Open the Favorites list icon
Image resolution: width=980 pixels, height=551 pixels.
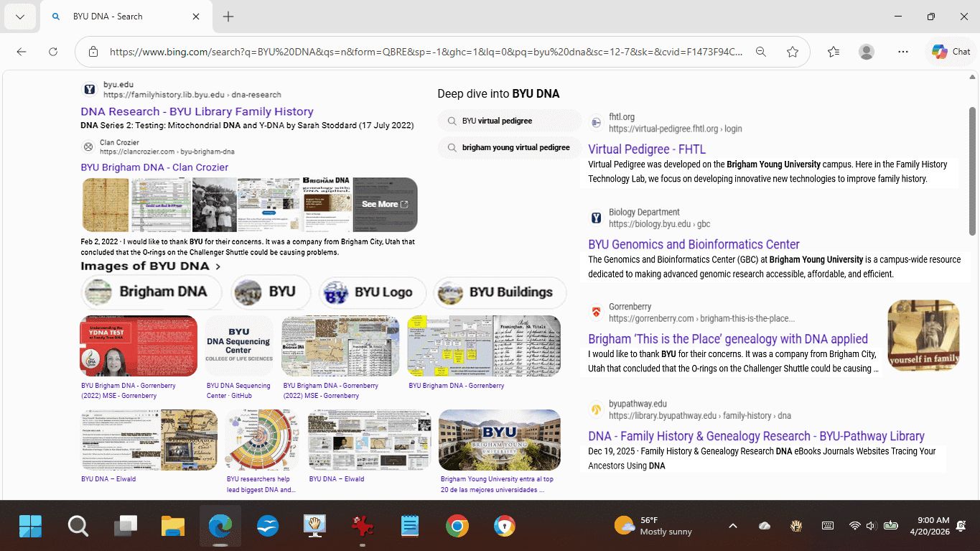(833, 52)
